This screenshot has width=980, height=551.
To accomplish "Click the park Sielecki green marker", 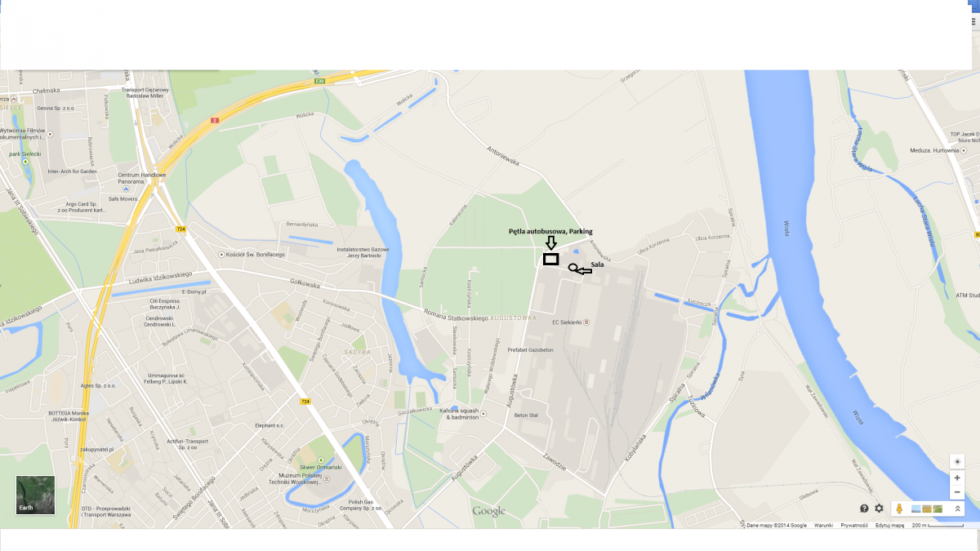I will pos(25,162).
